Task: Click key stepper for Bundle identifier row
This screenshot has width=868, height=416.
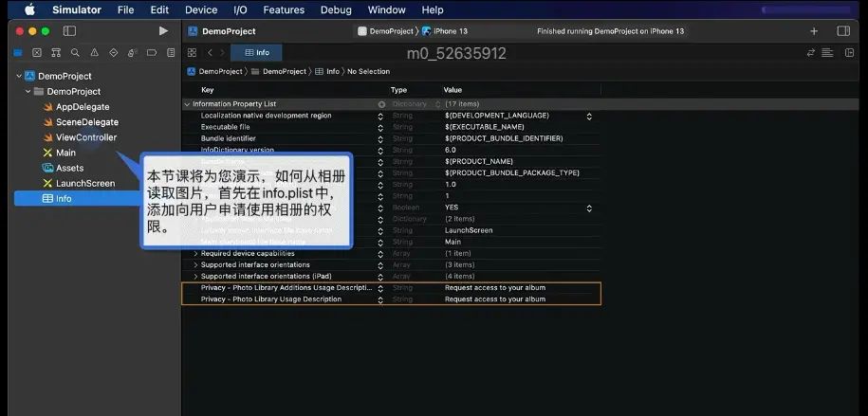Action: click(380, 139)
